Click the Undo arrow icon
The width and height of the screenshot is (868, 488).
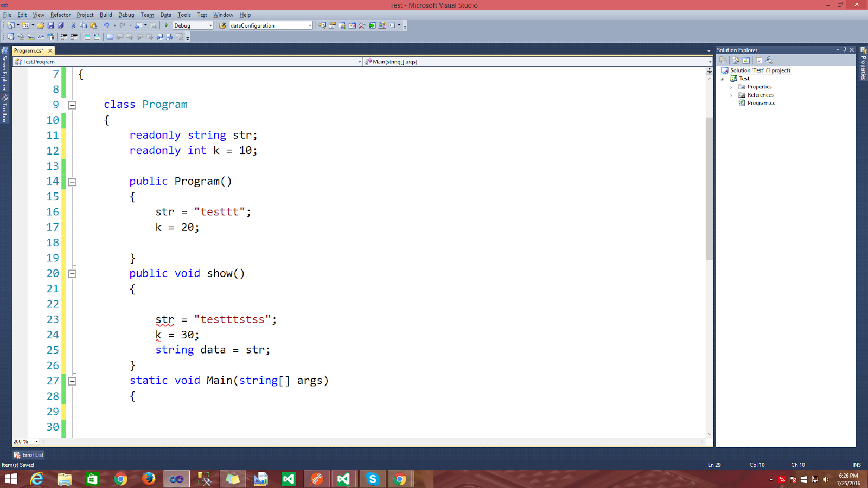[x=106, y=25]
